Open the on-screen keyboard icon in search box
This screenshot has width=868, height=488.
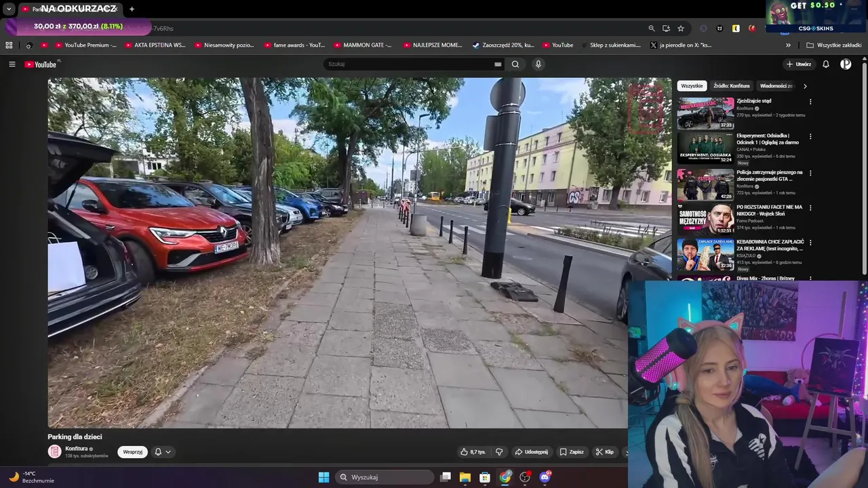point(498,64)
